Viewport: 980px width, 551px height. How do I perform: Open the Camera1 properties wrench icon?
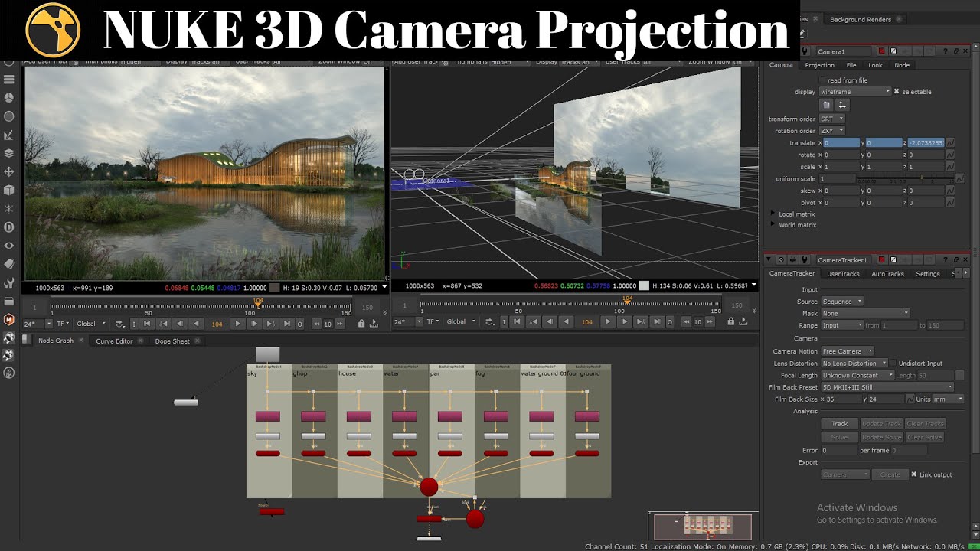(x=805, y=51)
